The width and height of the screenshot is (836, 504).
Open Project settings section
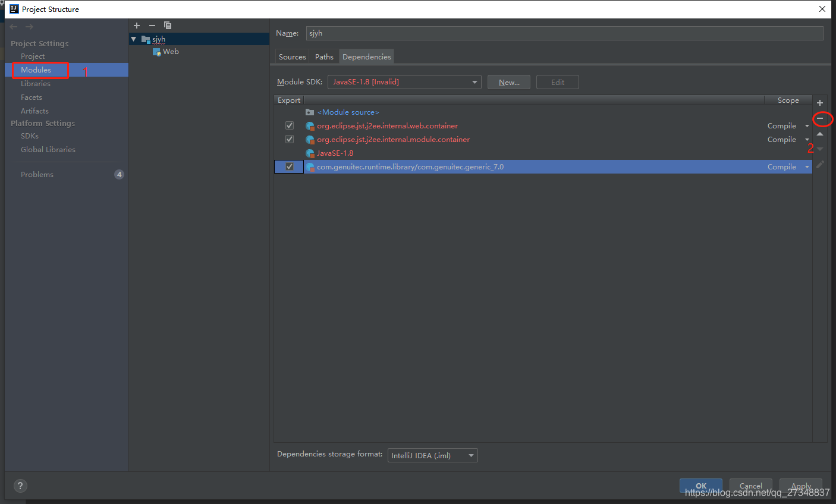[x=33, y=56]
